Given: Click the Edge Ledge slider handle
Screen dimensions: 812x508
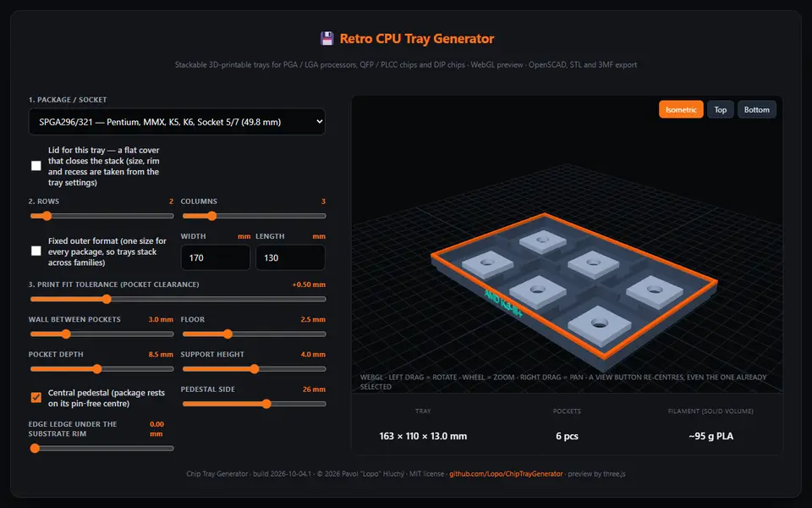Looking at the screenshot, I should click(35, 449).
